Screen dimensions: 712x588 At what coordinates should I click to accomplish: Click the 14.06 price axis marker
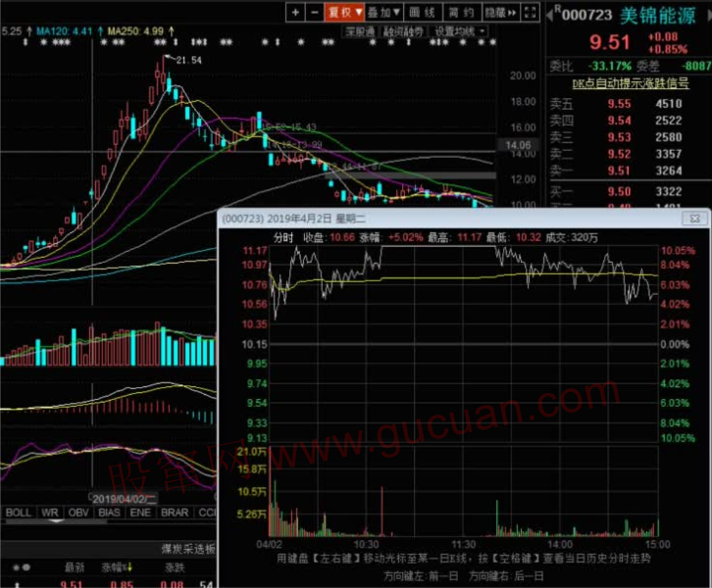click(x=518, y=145)
